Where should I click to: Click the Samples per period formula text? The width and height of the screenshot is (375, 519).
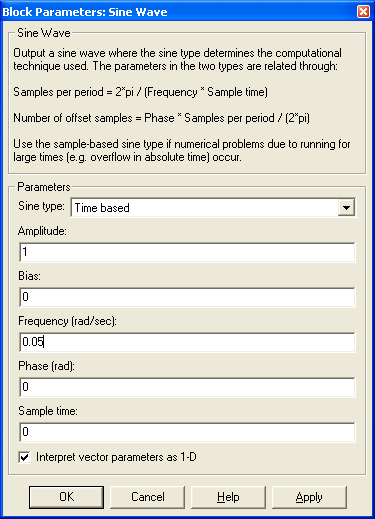[x=140, y=92]
